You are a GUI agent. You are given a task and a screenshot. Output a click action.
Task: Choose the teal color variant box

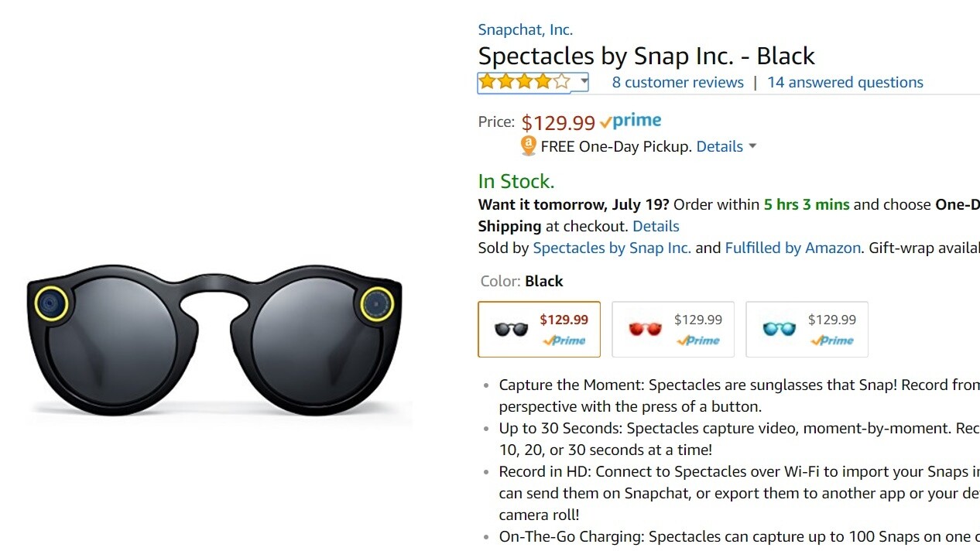click(x=807, y=329)
